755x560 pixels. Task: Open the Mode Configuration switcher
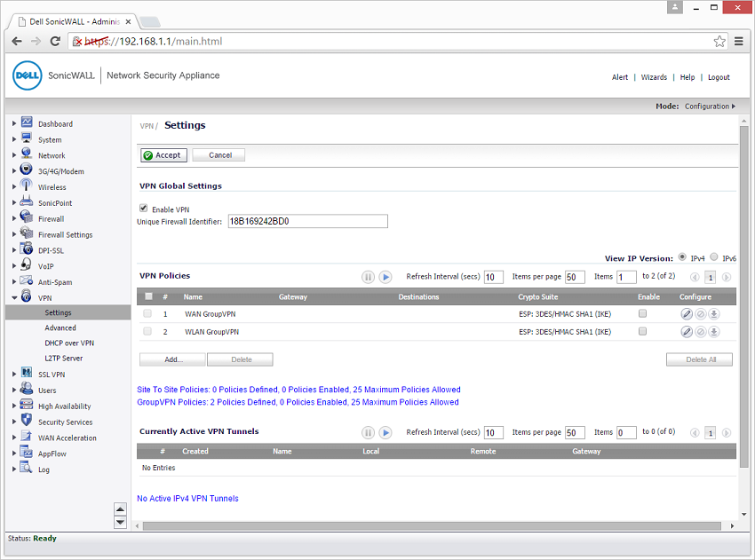point(710,106)
